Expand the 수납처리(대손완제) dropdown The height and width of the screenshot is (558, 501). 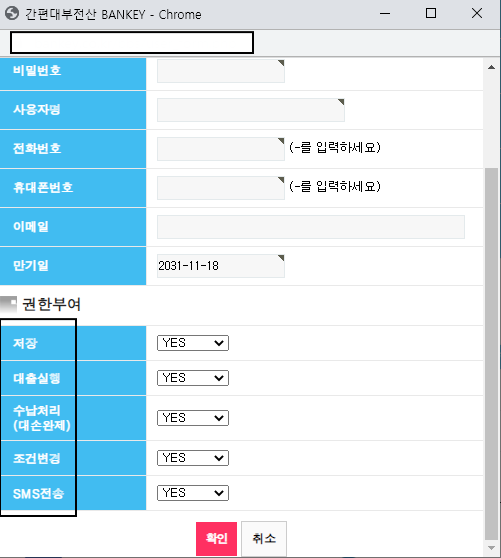pyautogui.click(x=193, y=418)
